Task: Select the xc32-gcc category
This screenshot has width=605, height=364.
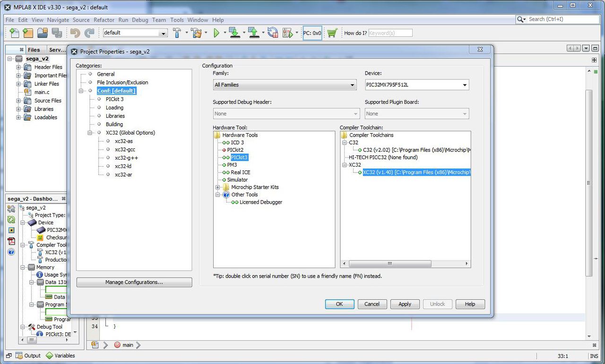Action: [125, 150]
